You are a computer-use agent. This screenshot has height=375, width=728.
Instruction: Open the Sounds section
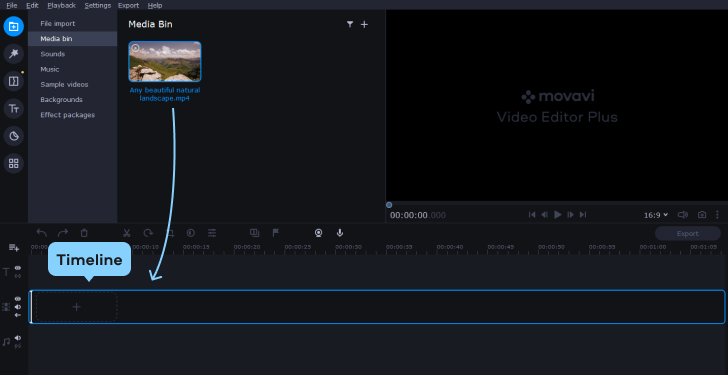(x=72, y=54)
